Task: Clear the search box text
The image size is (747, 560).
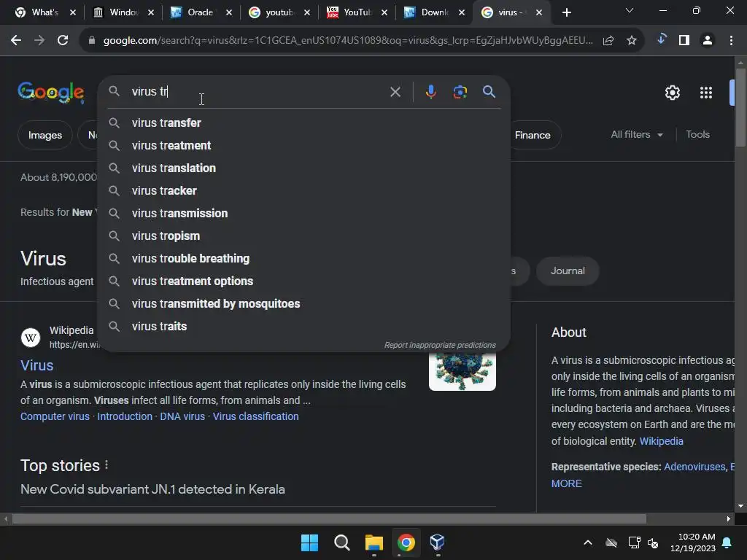Action: coord(395,92)
